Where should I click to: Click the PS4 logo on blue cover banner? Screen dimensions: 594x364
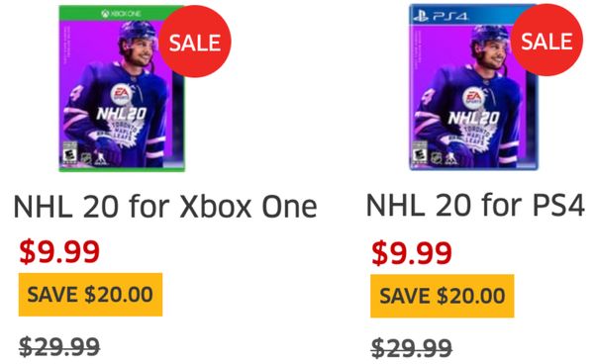pos(441,16)
